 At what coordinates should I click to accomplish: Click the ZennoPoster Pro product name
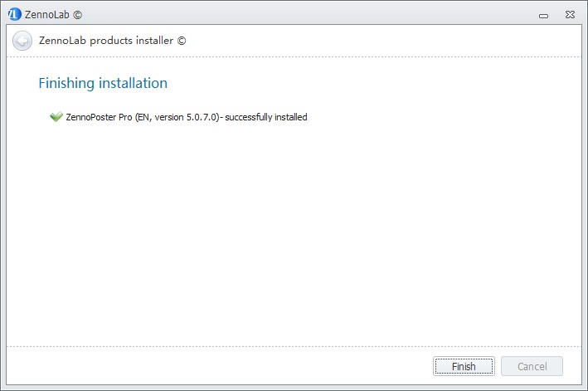(x=99, y=117)
